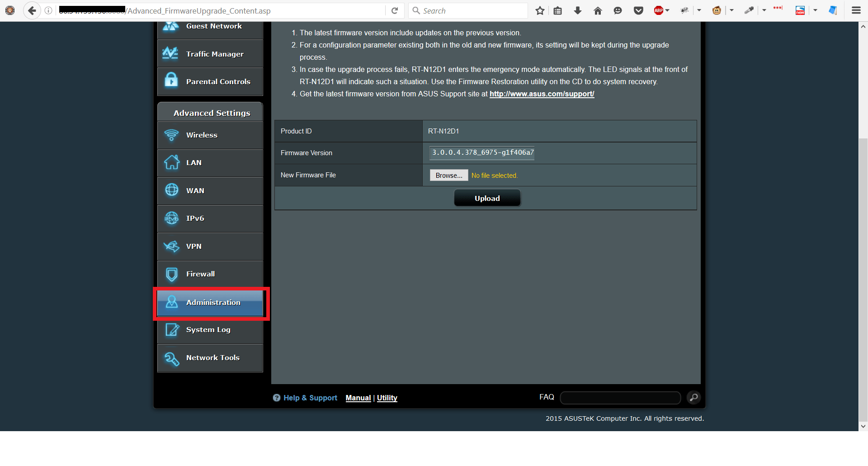Click the blue notepad extension icon

coord(832,10)
